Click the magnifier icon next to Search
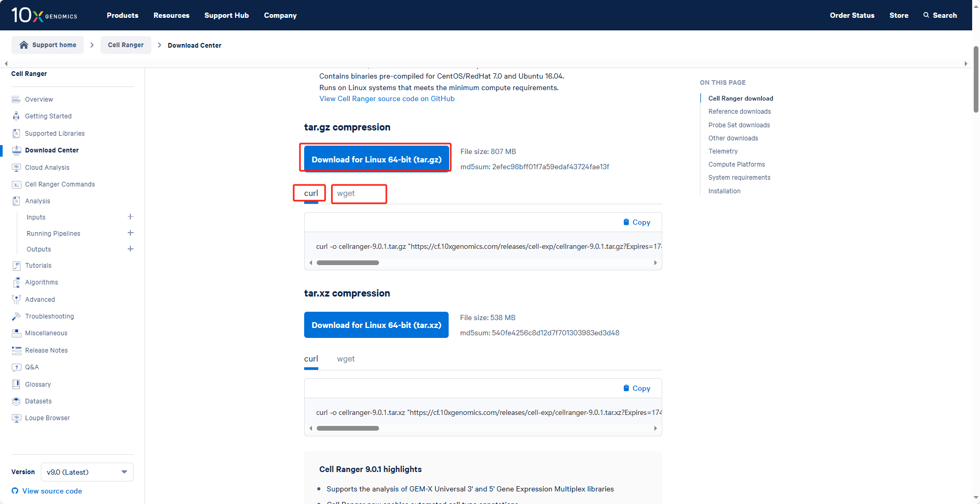Viewport: 980px width, 504px height. pyautogui.click(x=926, y=15)
